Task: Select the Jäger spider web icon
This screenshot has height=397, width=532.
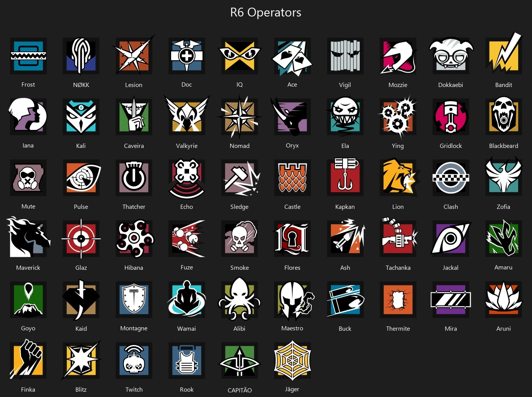Action: click(292, 360)
